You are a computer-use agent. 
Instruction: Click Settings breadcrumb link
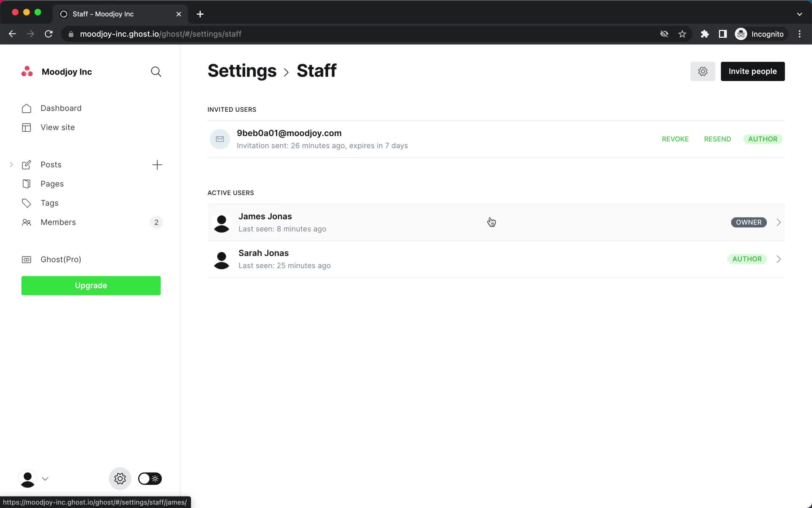point(242,71)
